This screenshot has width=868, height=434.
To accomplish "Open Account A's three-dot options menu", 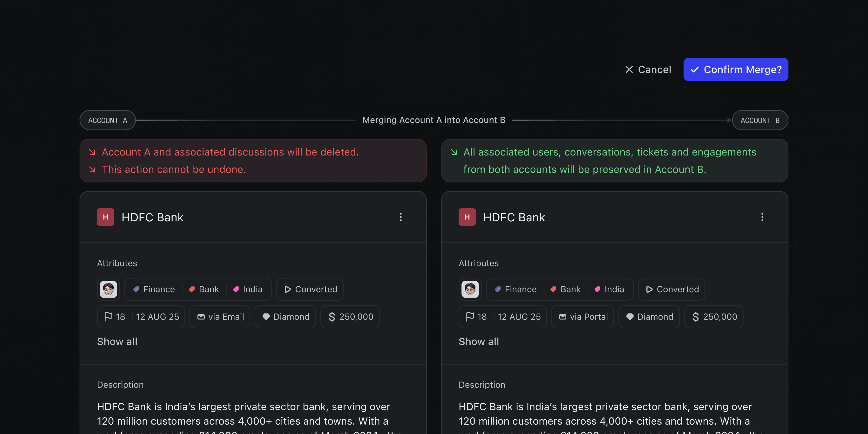I will [x=401, y=217].
